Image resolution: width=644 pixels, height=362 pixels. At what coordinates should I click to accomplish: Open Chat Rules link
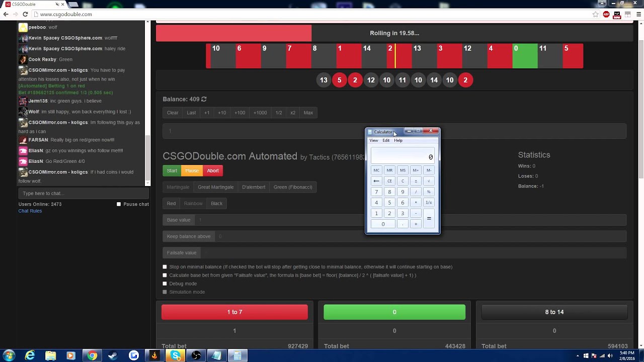tap(30, 211)
